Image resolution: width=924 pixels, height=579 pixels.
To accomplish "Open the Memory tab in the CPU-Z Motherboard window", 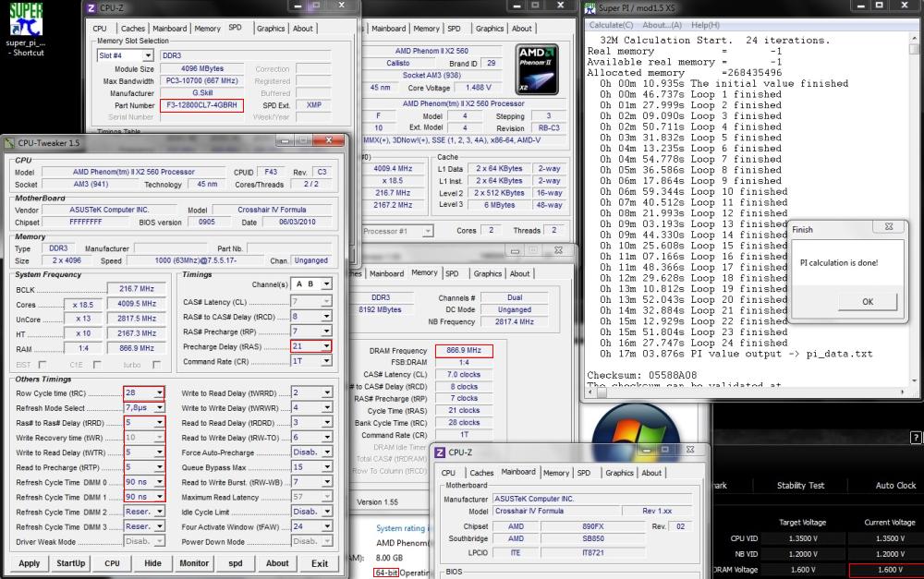I will pos(556,473).
